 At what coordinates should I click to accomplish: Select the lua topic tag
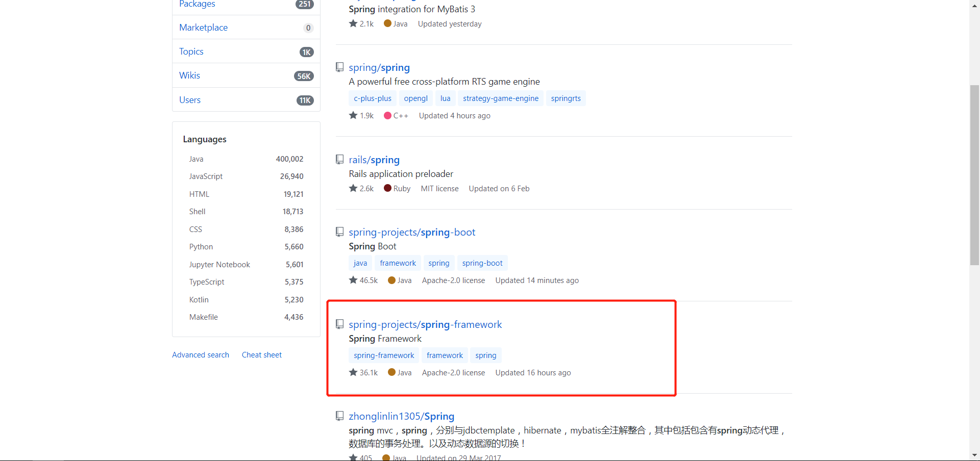click(x=446, y=98)
